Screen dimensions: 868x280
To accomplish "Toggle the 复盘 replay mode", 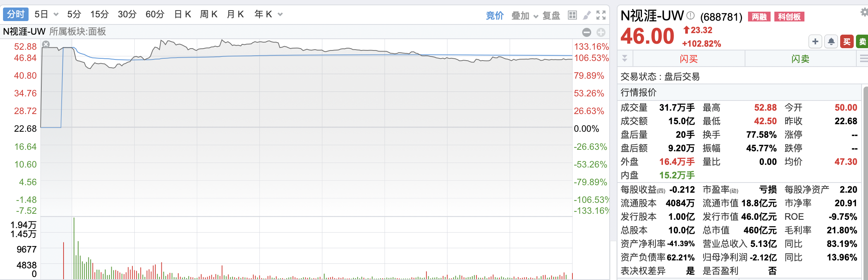I will pyautogui.click(x=551, y=15).
